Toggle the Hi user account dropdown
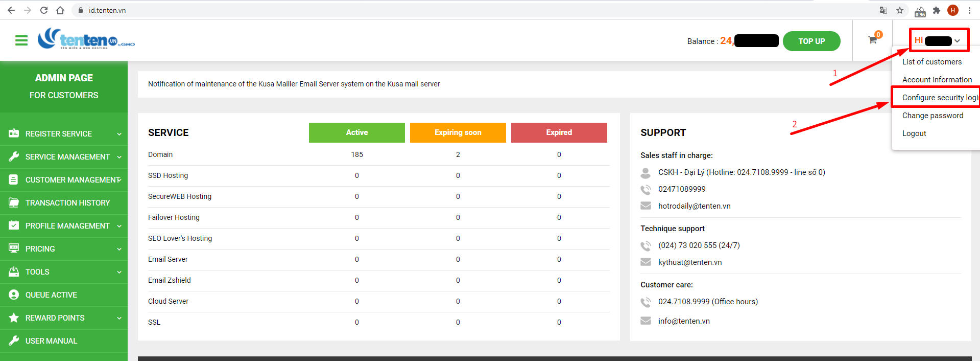The height and width of the screenshot is (361, 980). (x=939, y=40)
